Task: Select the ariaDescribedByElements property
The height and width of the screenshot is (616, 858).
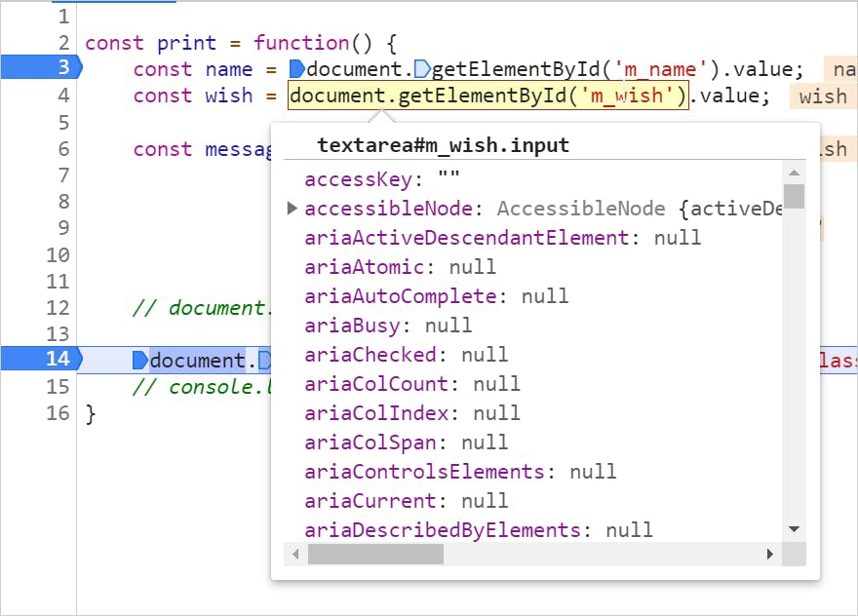Action: click(479, 530)
